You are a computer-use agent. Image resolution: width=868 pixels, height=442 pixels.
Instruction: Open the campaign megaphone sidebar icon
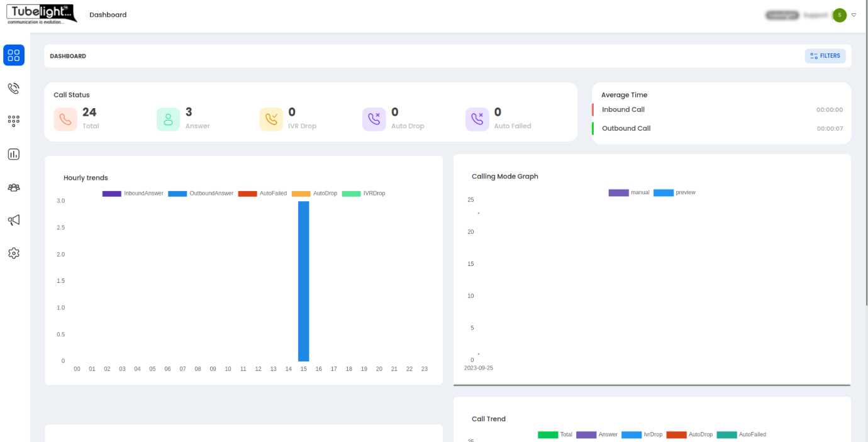click(x=14, y=220)
